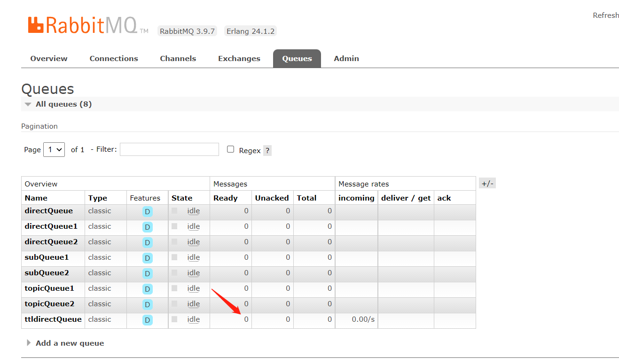Screen dimensions: 619x364
Task: Click the RabbitMQ 3.9.7 version label
Action: point(187,31)
